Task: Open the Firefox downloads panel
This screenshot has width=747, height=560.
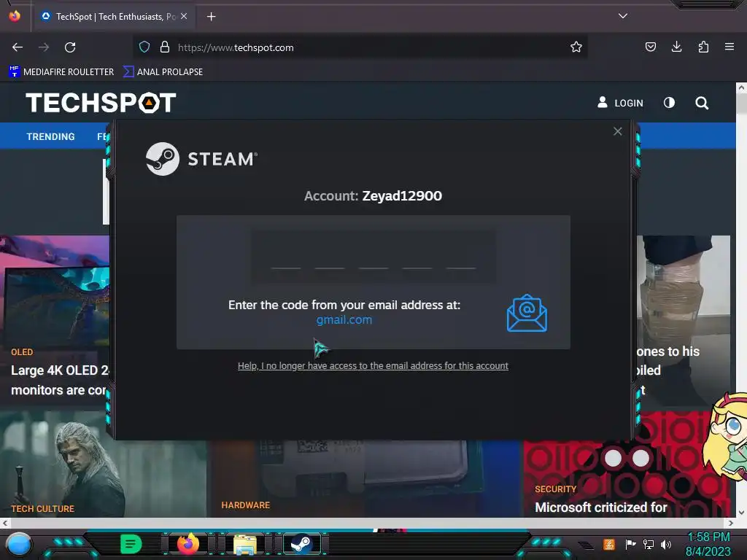Action: point(676,47)
